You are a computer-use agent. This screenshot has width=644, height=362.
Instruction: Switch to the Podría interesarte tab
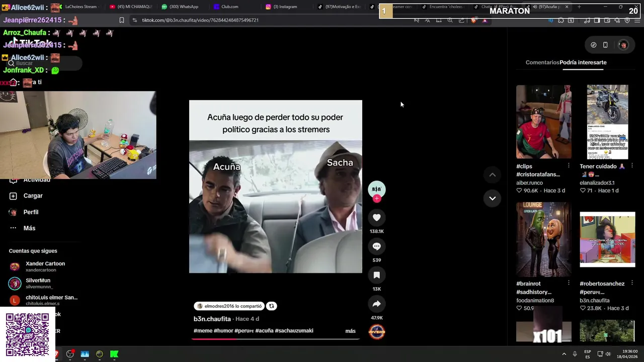(583, 62)
